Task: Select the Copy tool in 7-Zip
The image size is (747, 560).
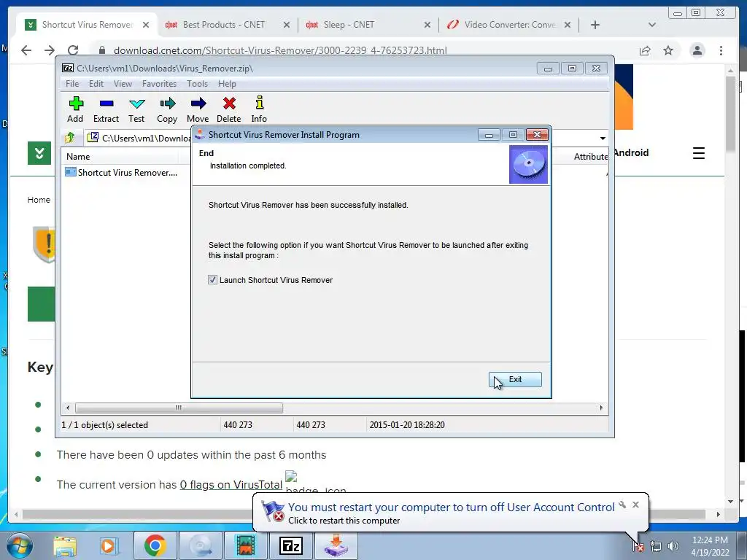Action: click(x=167, y=109)
